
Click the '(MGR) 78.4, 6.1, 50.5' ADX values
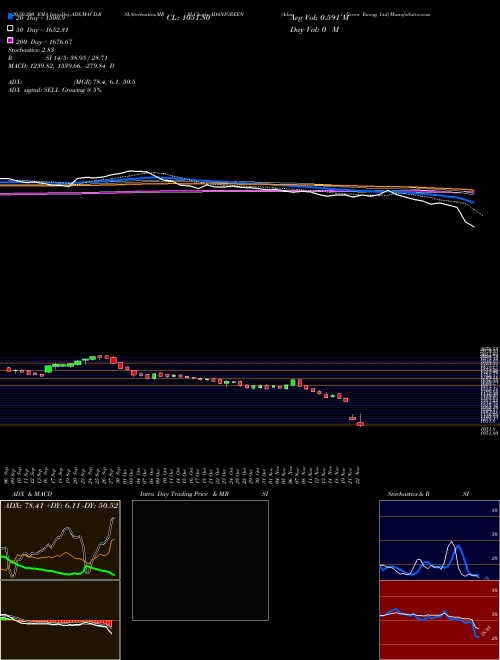104,82
